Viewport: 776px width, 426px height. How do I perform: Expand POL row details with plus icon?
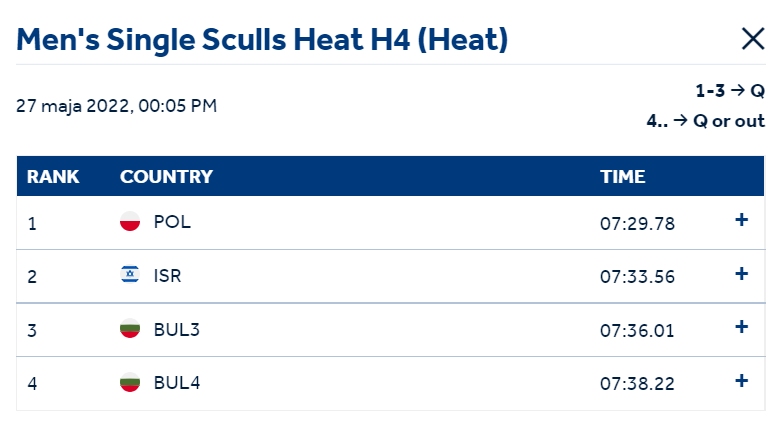[x=741, y=220]
